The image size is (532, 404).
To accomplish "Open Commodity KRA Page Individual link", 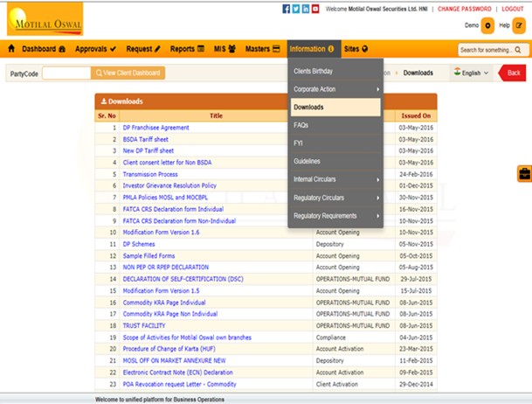I will 164,303.
